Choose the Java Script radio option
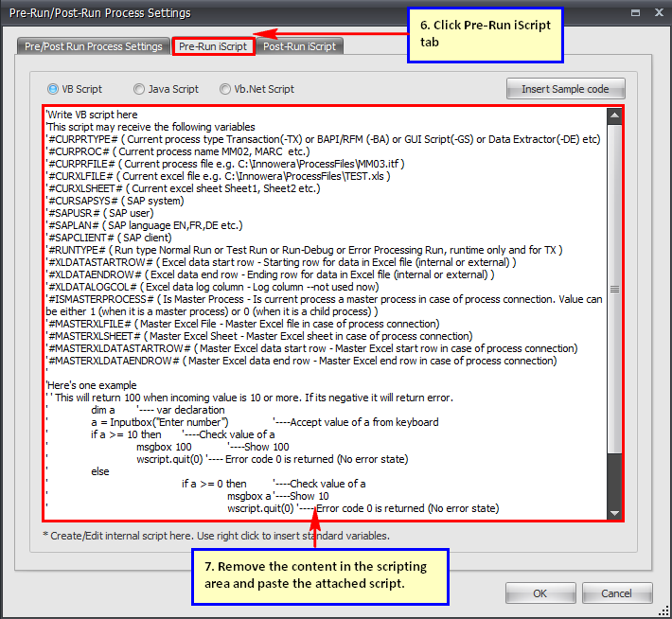 click(139, 89)
